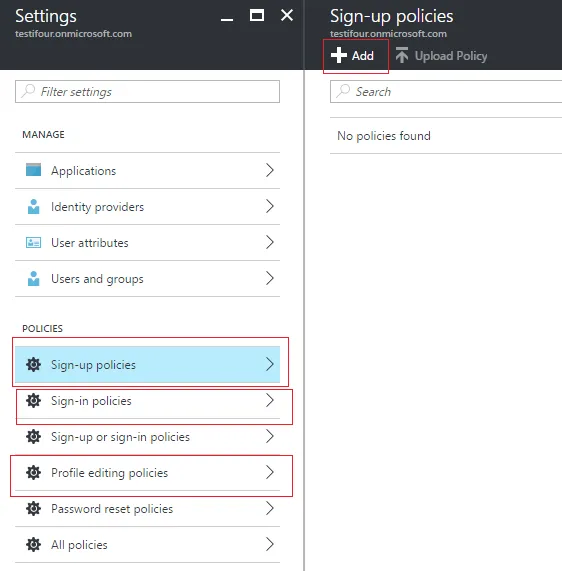Click the Identity providers person icon
Image resolution: width=562 pixels, height=571 pixels.
point(34,206)
